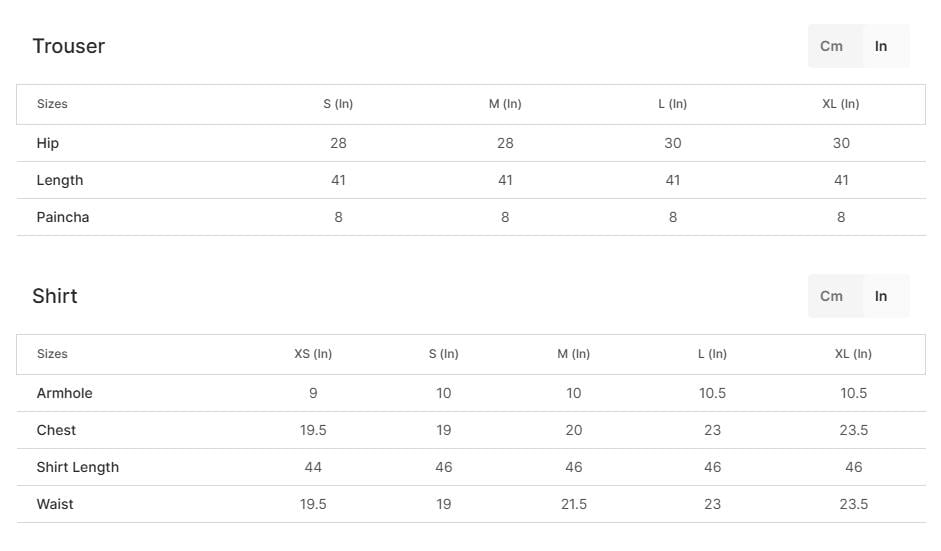Screen dimensions: 941x551
Task: Select the Armhole row label
Action: 64,393
